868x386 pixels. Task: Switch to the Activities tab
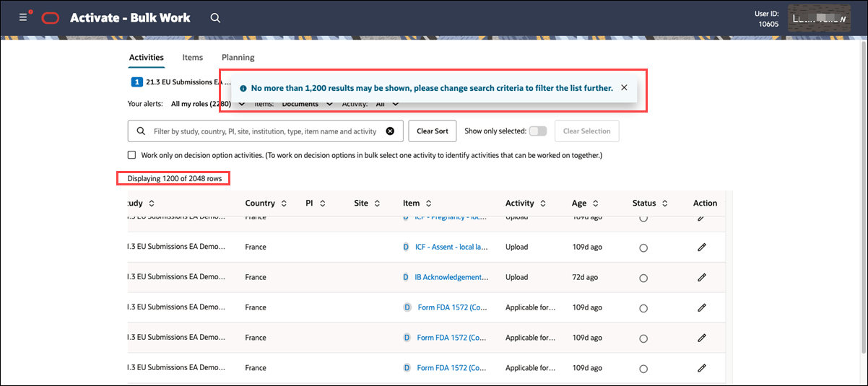tap(146, 58)
